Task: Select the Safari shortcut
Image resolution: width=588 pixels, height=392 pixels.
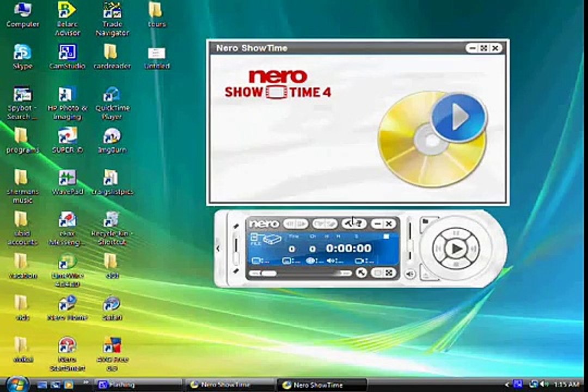Action: pyautogui.click(x=112, y=308)
